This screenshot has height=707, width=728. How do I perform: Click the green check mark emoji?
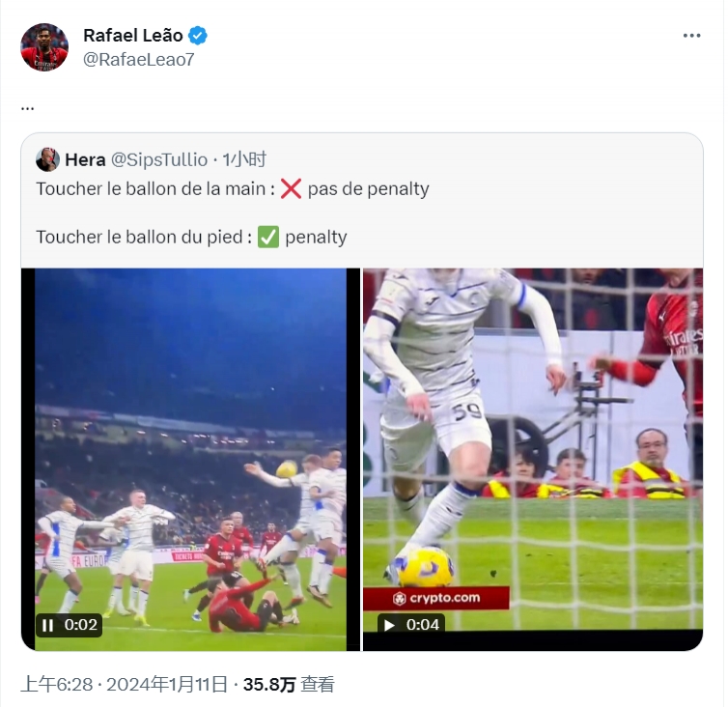[268, 237]
